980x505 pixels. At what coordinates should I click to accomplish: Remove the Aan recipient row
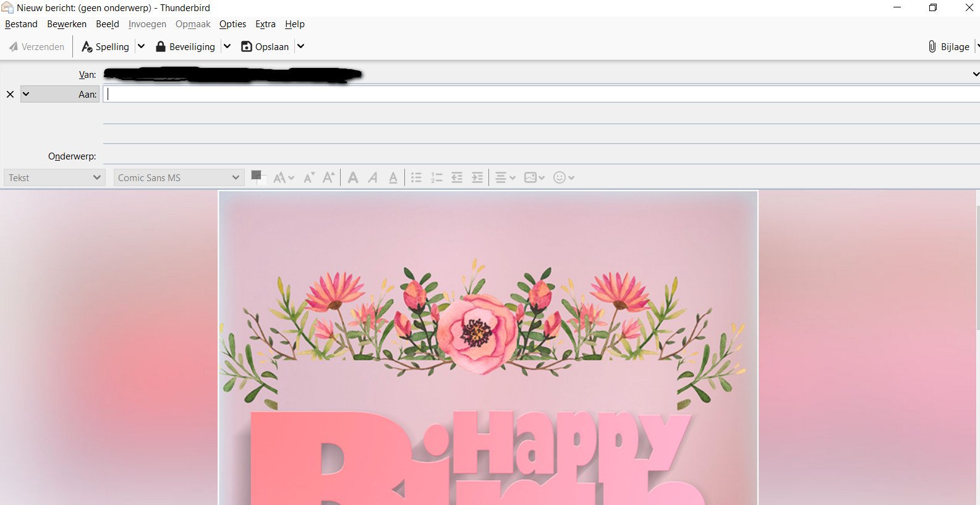pos(10,95)
